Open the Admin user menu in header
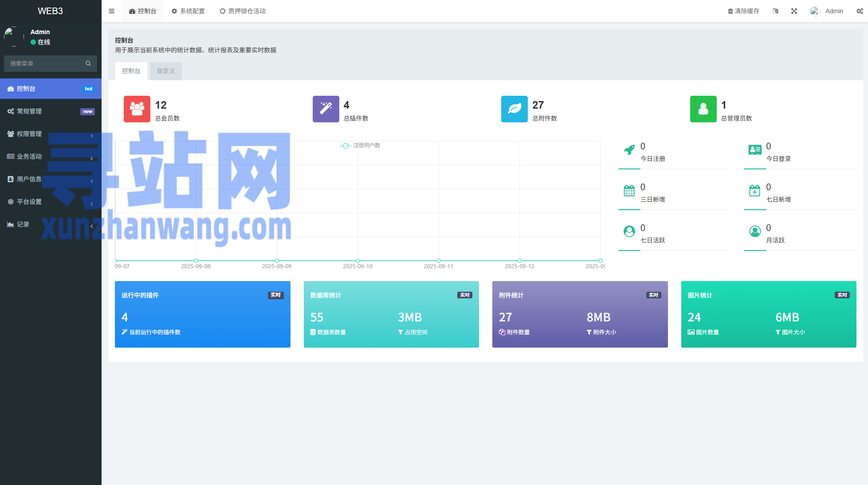The width and height of the screenshot is (868, 485). coord(828,11)
